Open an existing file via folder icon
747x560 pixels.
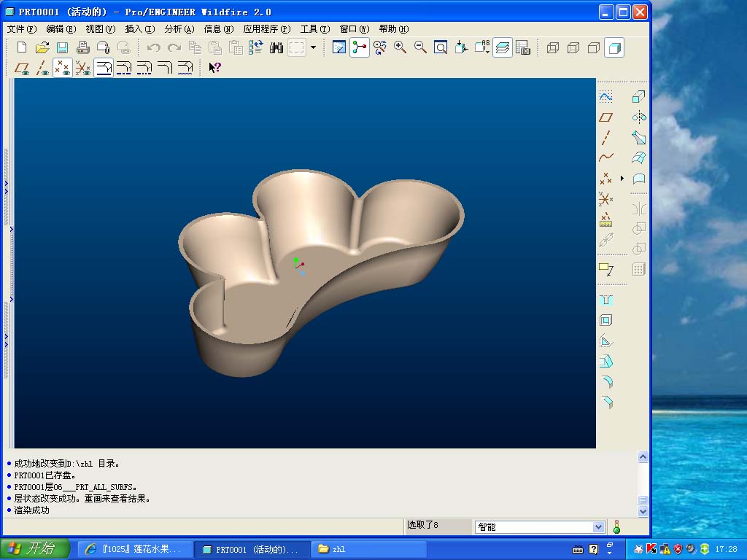click(42, 47)
